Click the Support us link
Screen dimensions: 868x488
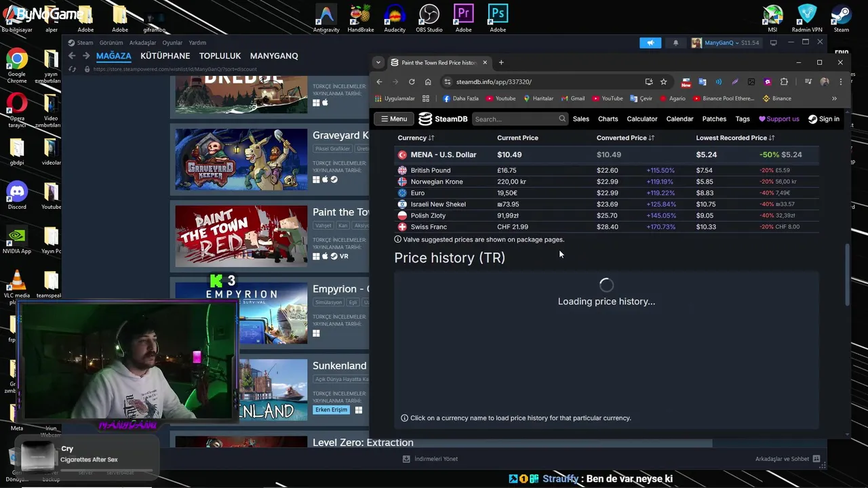pyautogui.click(x=778, y=119)
